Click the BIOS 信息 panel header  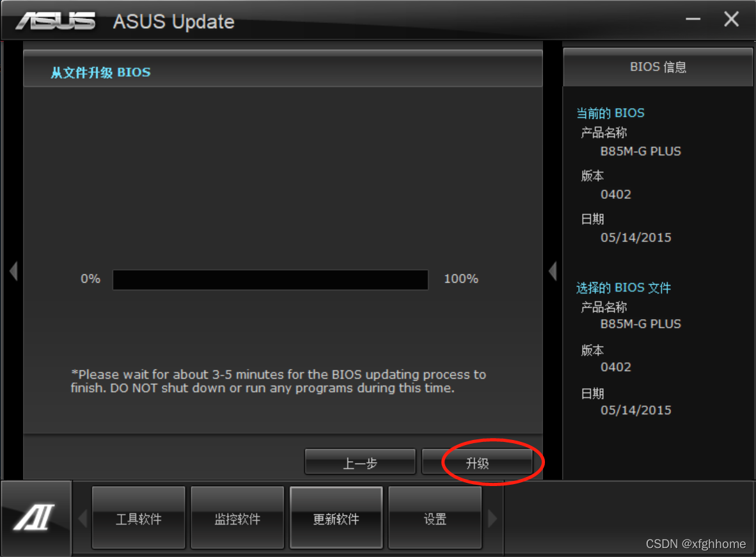(658, 67)
